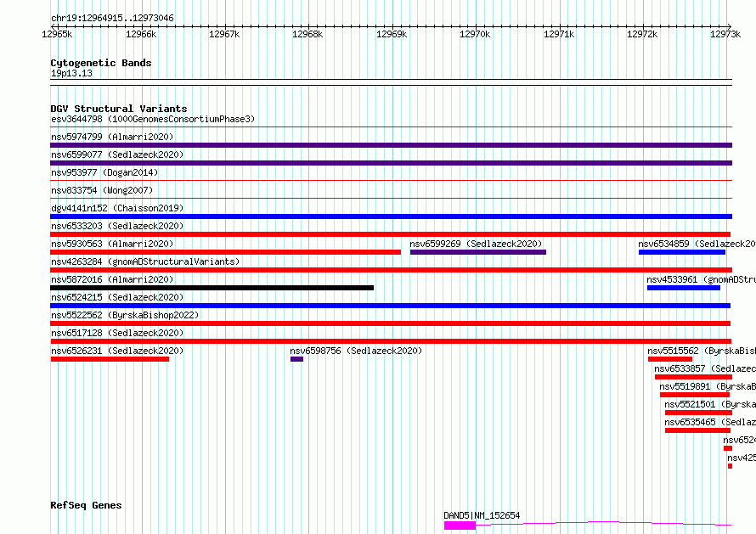This screenshot has width=756, height=534.
Task: Click the 12970k ruler position
Action: [475, 34]
